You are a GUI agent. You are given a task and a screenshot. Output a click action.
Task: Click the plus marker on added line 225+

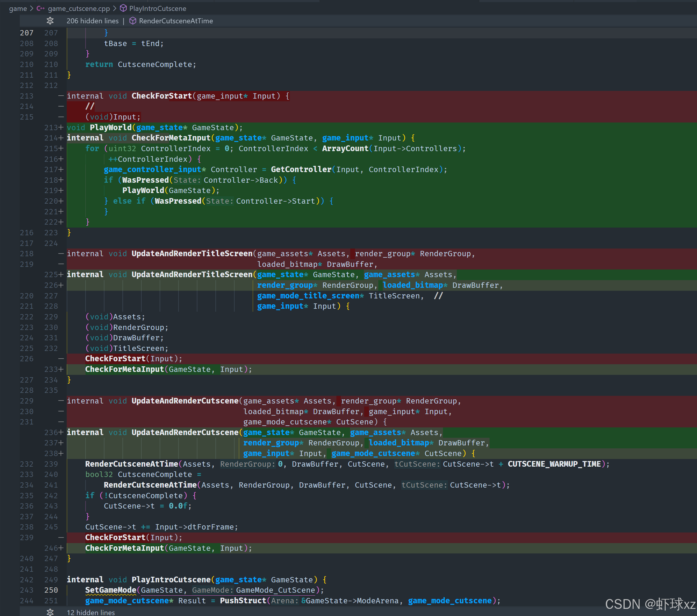(x=61, y=274)
